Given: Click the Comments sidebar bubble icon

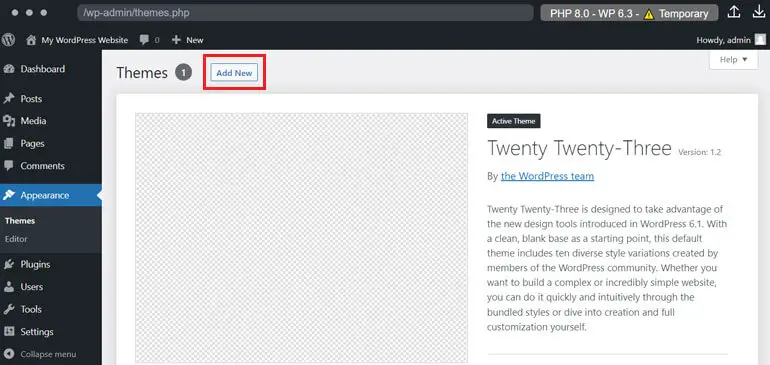Looking at the screenshot, I should tap(9, 166).
